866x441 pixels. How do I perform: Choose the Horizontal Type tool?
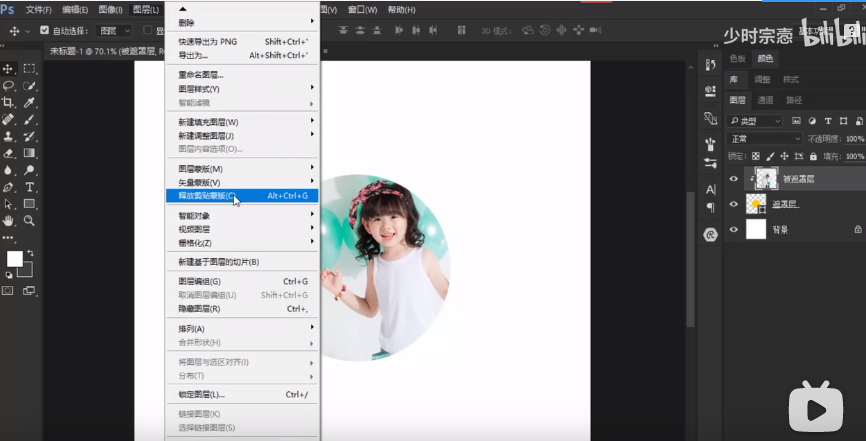[x=30, y=187]
